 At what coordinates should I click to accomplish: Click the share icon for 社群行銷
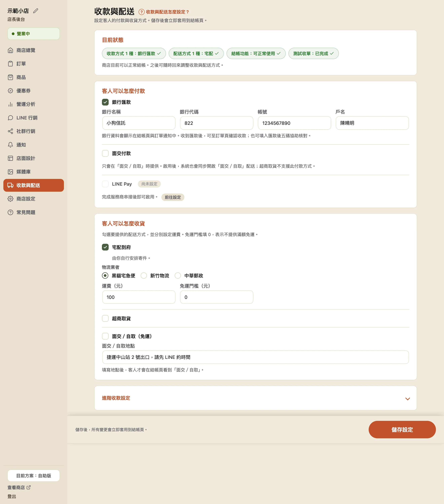click(x=10, y=131)
